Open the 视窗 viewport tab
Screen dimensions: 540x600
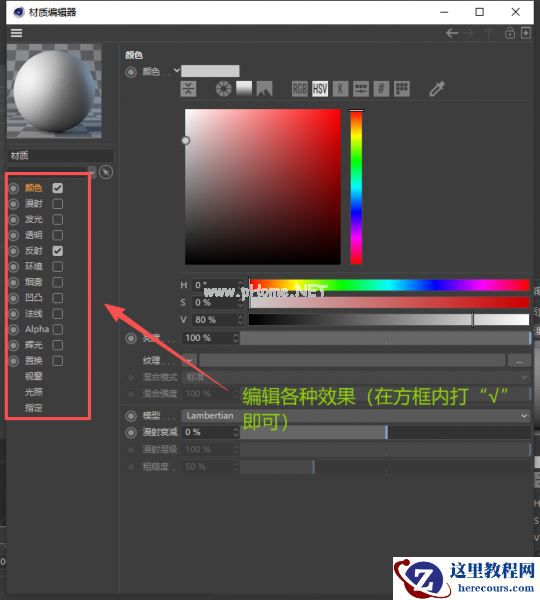point(34,377)
